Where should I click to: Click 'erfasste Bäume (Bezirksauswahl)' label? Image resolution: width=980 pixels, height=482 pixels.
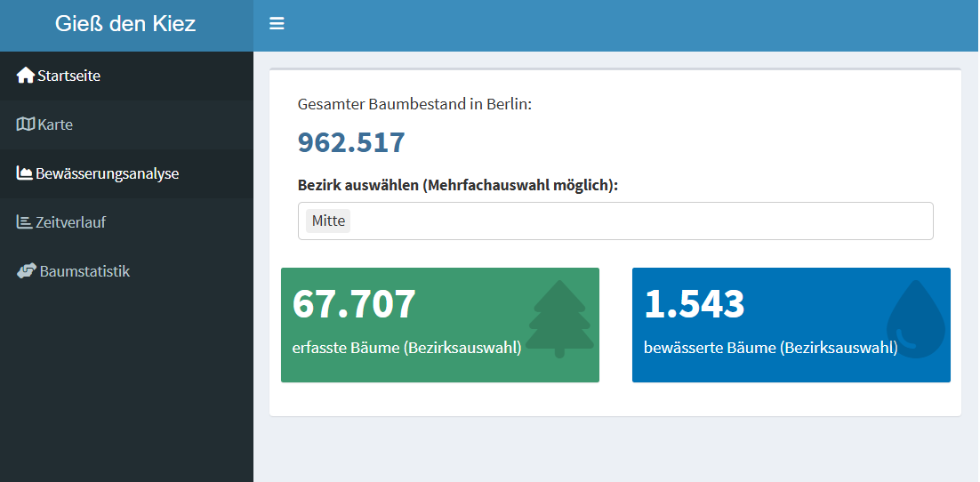coord(407,348)
